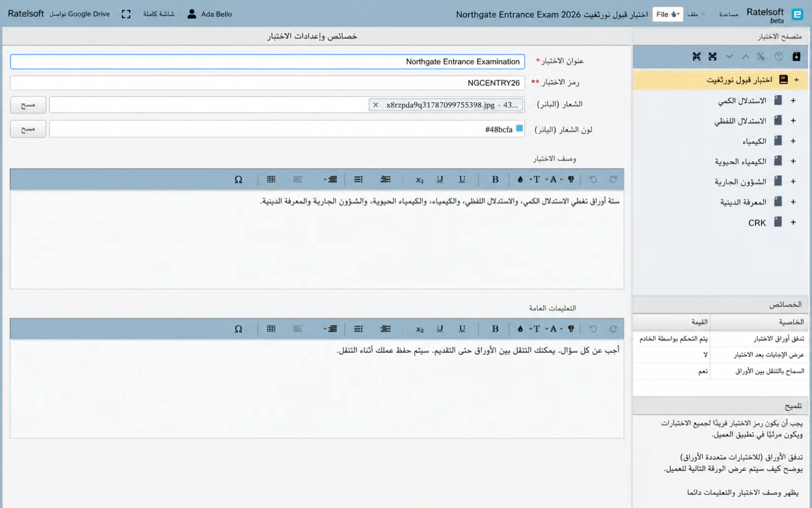The height and width of the screenshot is (508, 812).
Task: Insert special character (Omega) in description editor
Action: 239,179
